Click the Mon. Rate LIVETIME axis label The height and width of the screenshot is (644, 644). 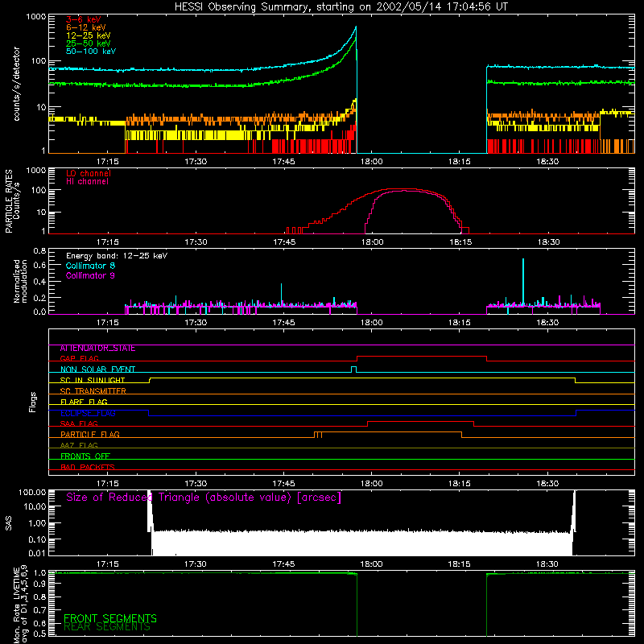(x=20, y=604)
